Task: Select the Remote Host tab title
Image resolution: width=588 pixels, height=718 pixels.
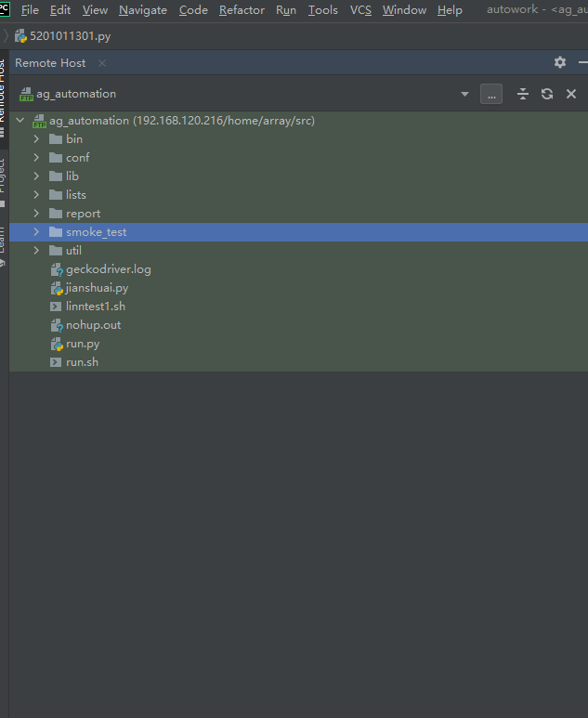Action: pyautogui.click(x=50, y=63)
